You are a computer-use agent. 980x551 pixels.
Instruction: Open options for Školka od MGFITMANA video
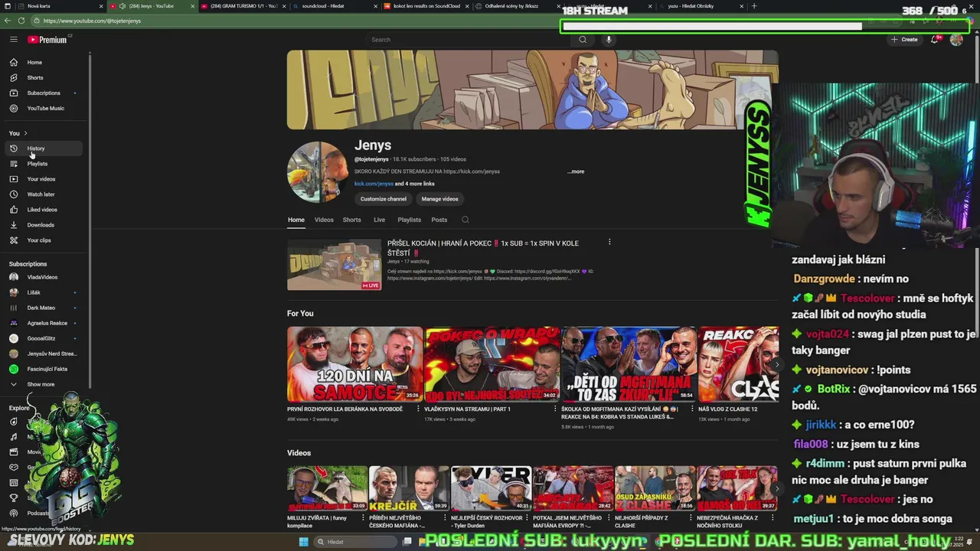point(692,409)
